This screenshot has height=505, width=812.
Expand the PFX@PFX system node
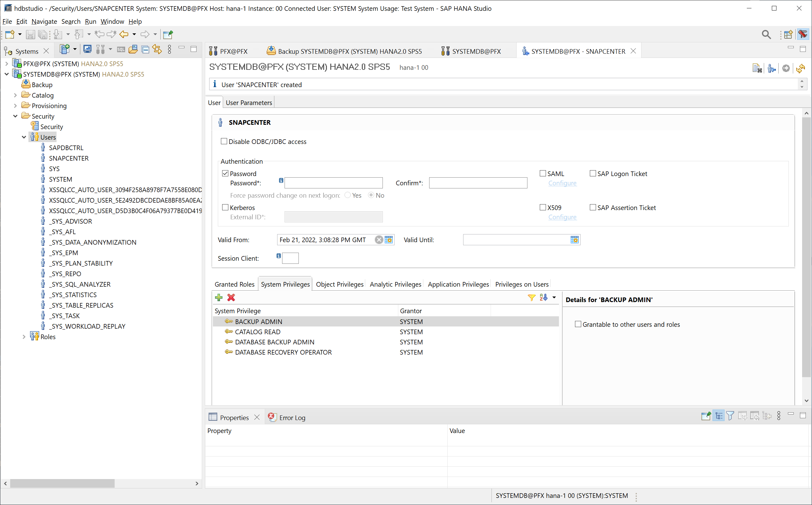pyautogui.click(x=7, y=63)
